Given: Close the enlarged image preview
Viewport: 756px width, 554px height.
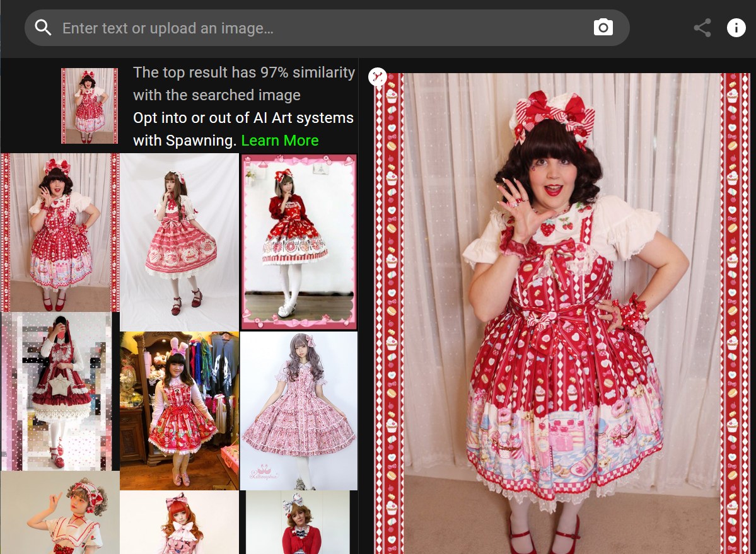Looking at the screenshot, I should 377,77.
